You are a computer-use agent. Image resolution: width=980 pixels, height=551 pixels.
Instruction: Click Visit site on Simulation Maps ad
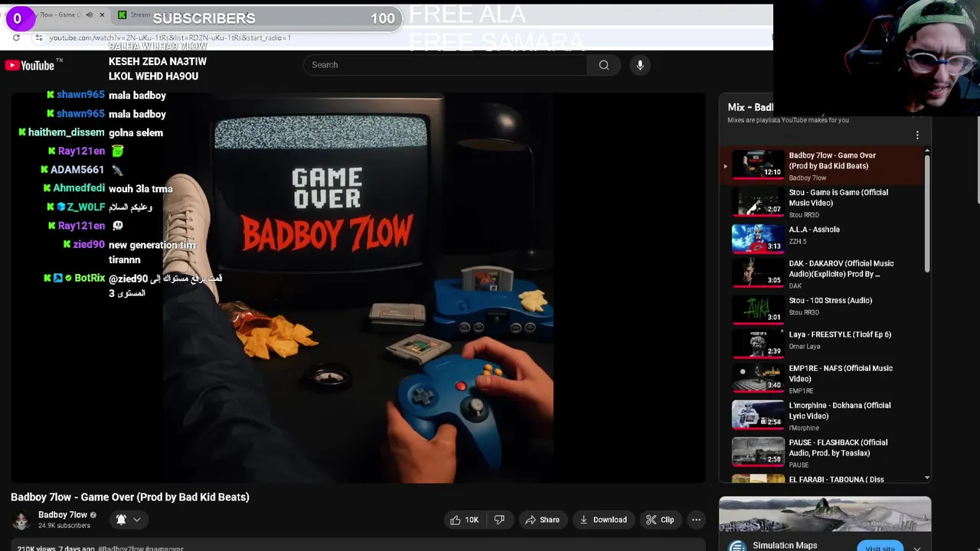pos(880,547)
